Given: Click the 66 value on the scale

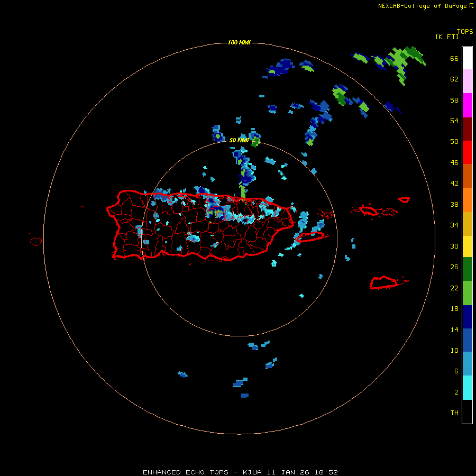Looking at the screenshot, I should 454,58.
